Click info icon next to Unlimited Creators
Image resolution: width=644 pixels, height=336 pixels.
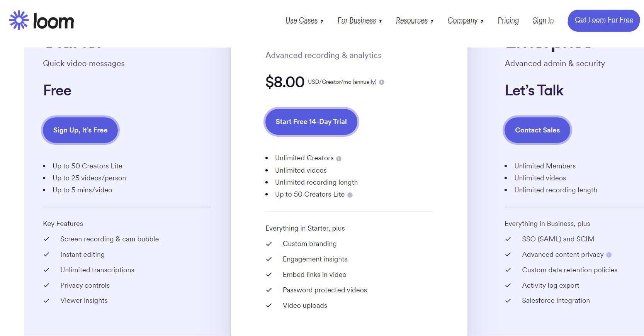339,158
